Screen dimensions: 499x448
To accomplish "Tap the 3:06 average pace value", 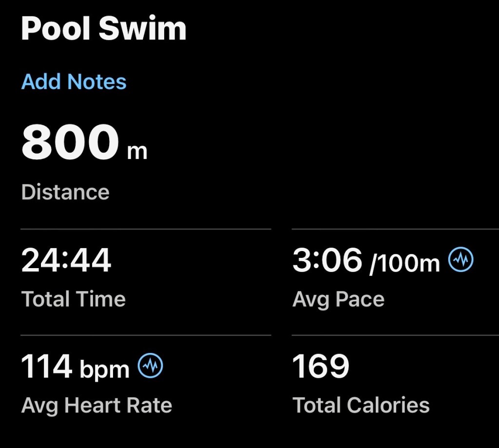I will tap(327, 260).
